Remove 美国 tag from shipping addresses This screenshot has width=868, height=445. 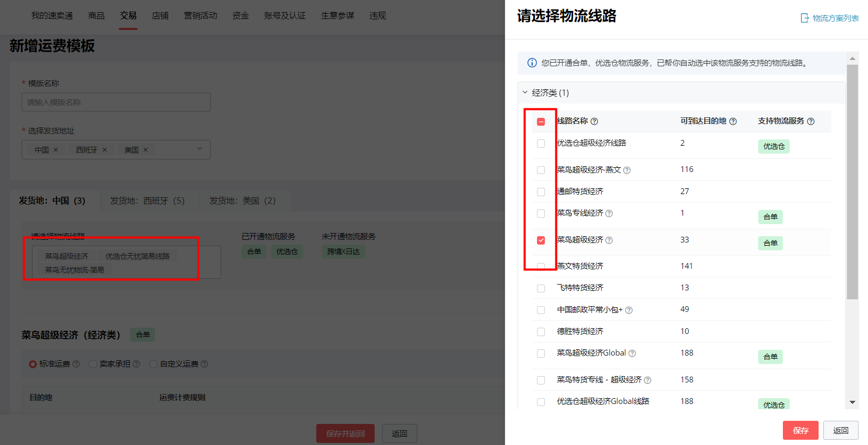(146, 150)
